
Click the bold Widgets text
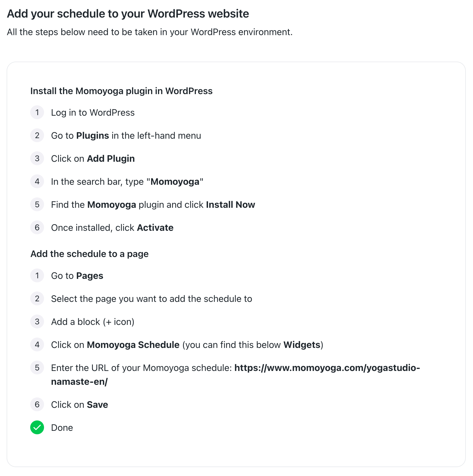[302, 345]
